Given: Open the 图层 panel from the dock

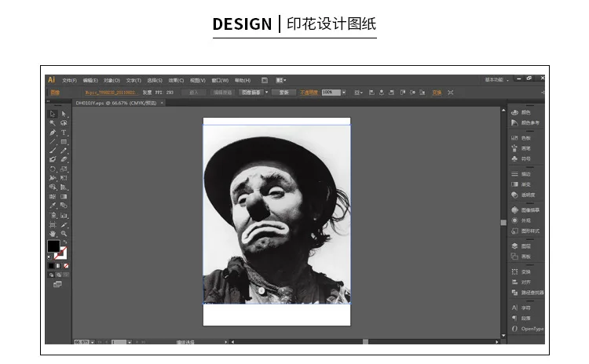Looking at the screenshot, I should 521,246.
